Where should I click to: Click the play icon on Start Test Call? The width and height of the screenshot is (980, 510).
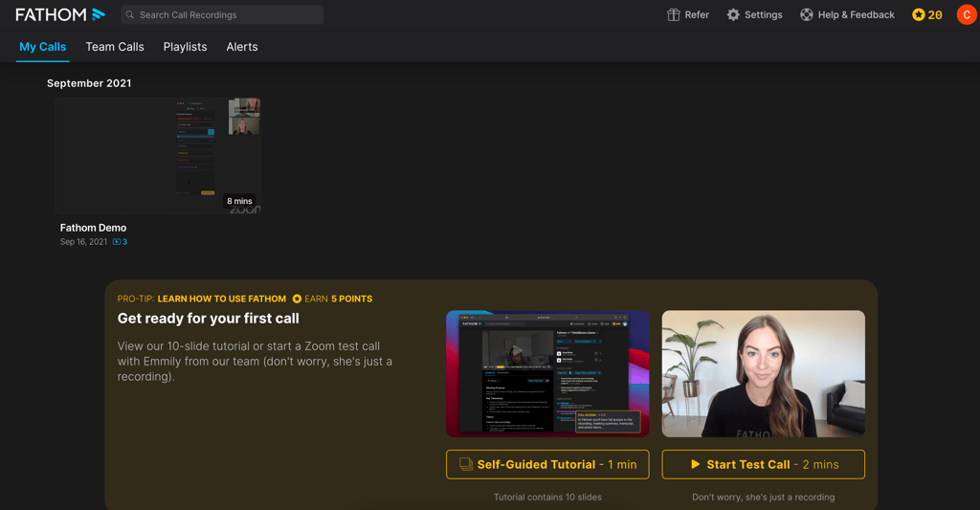[x=695, y=464]
